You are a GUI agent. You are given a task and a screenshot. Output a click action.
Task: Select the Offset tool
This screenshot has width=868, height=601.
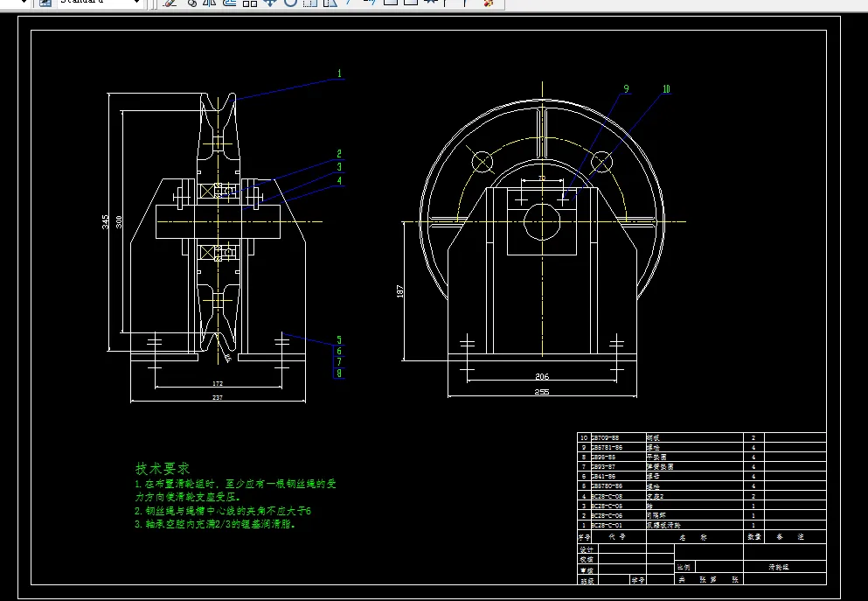click(230, 3)
